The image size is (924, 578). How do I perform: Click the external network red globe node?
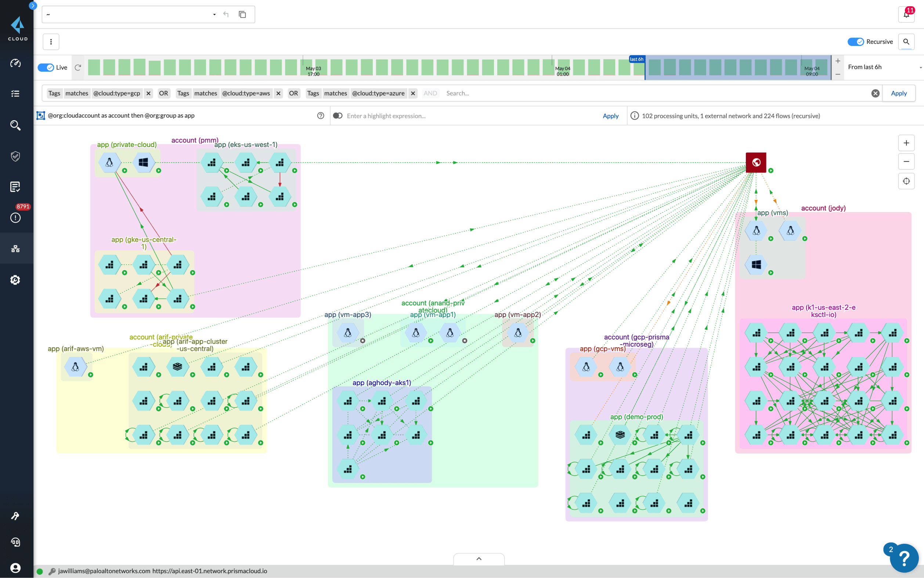tap(756, 162)
